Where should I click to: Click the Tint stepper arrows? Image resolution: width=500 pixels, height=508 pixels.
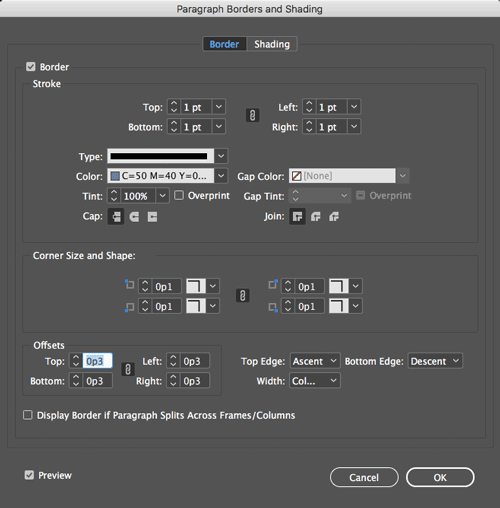[x=114, y=196]
